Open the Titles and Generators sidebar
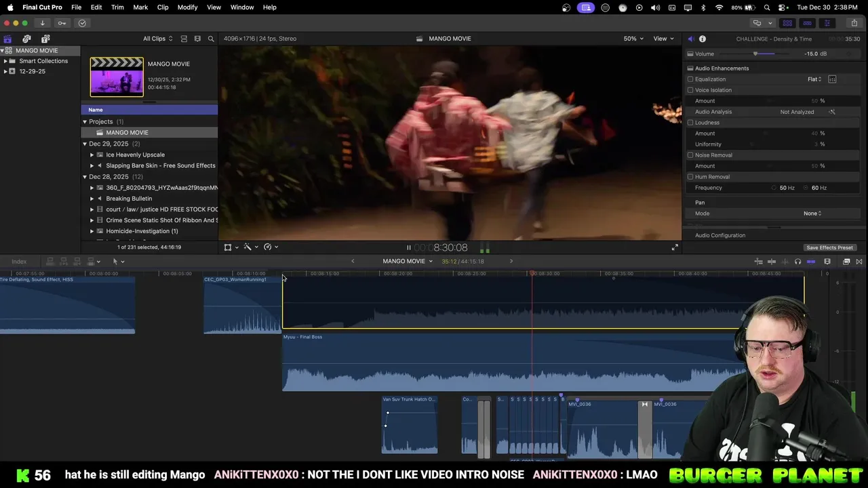The image size is (868, 488). [45, 39]
